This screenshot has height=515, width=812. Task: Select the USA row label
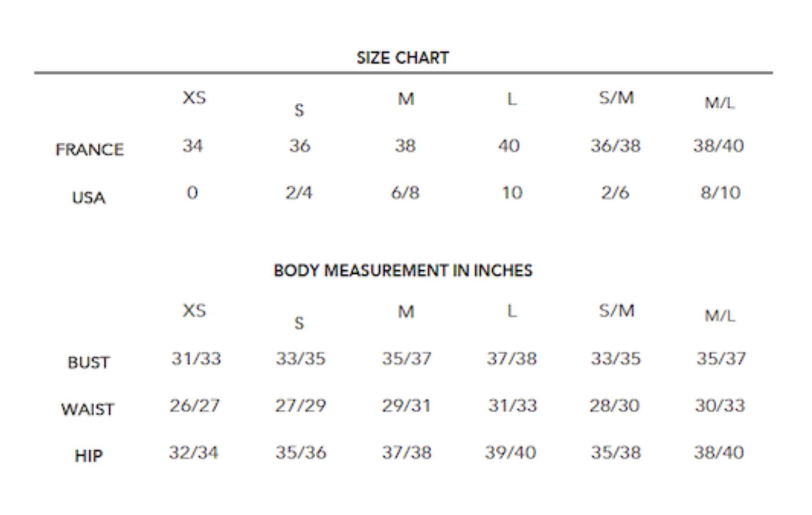click(x=89, y=197)
